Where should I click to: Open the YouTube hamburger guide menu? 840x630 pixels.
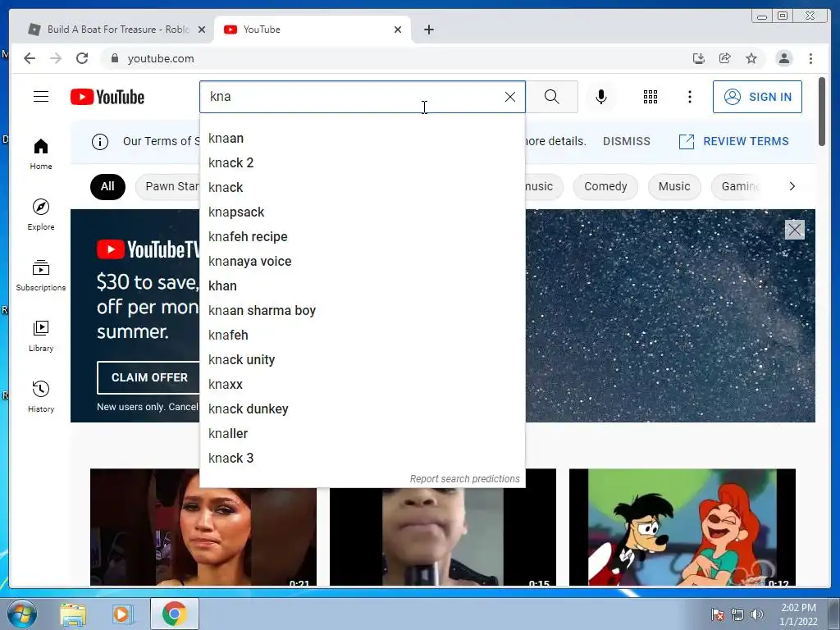click(x=41, y=97)
